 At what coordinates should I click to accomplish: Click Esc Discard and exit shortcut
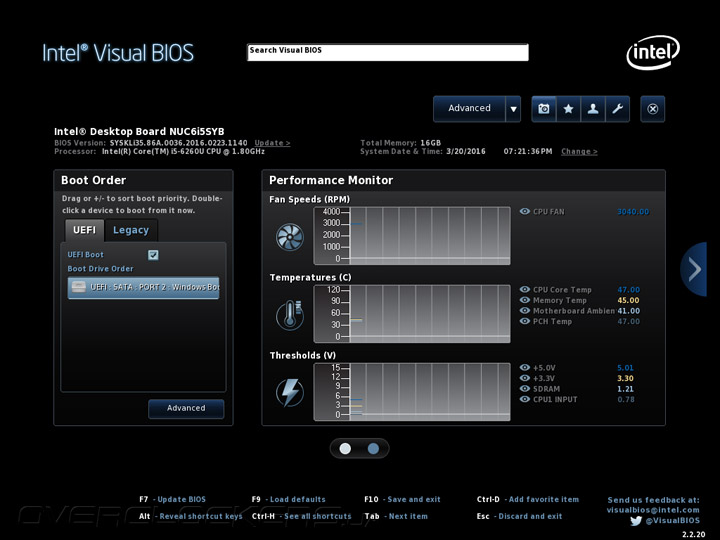pyautogui.click(x=519, y=516)
